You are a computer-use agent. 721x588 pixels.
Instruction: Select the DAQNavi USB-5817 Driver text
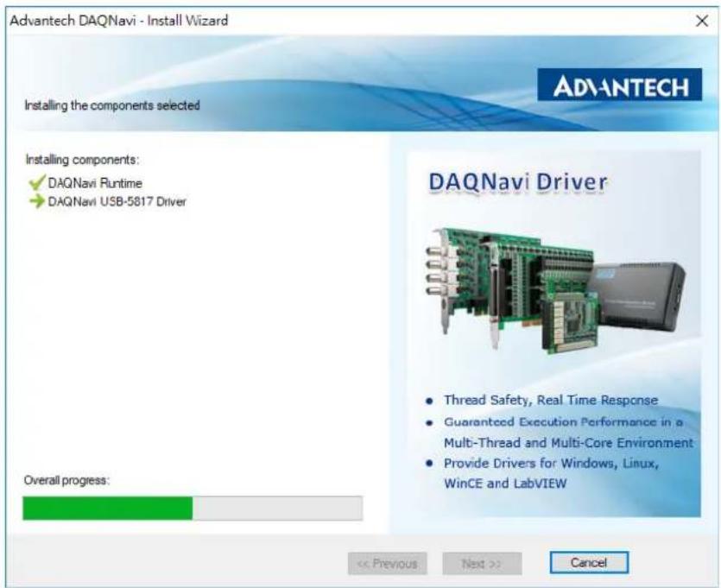(x=117, y=201)
